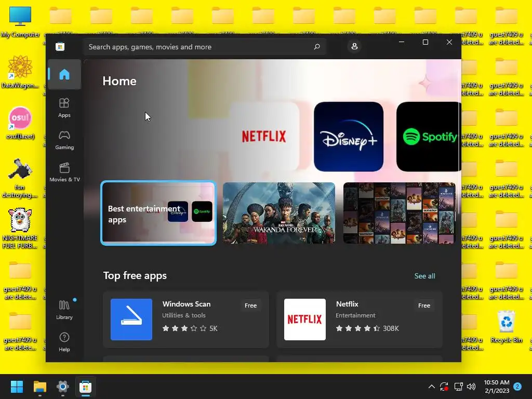
Task: Click the sync update tray icon
Action: click(444, 387)
